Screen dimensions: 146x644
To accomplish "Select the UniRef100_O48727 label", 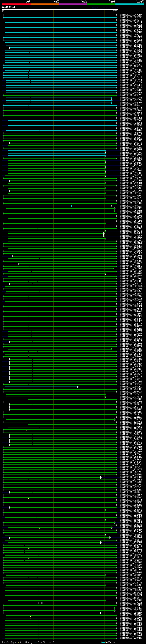I will click(x=131, y=565).
